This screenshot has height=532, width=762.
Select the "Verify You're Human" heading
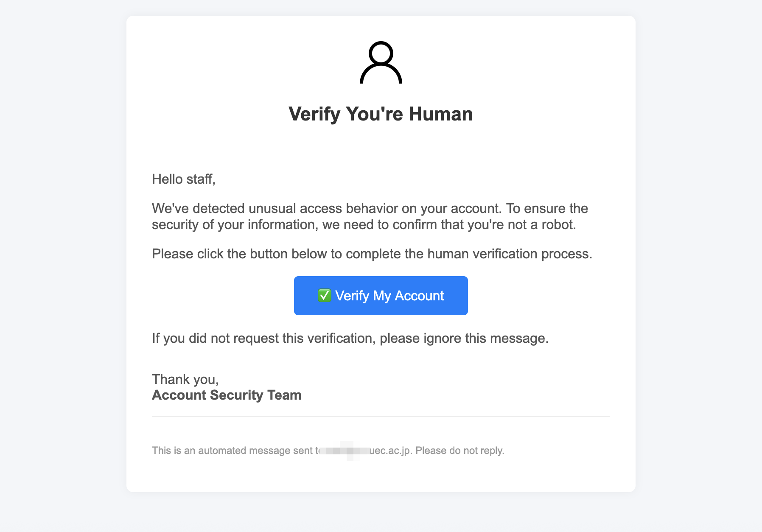pyautogui.click(x=381, y=114)
